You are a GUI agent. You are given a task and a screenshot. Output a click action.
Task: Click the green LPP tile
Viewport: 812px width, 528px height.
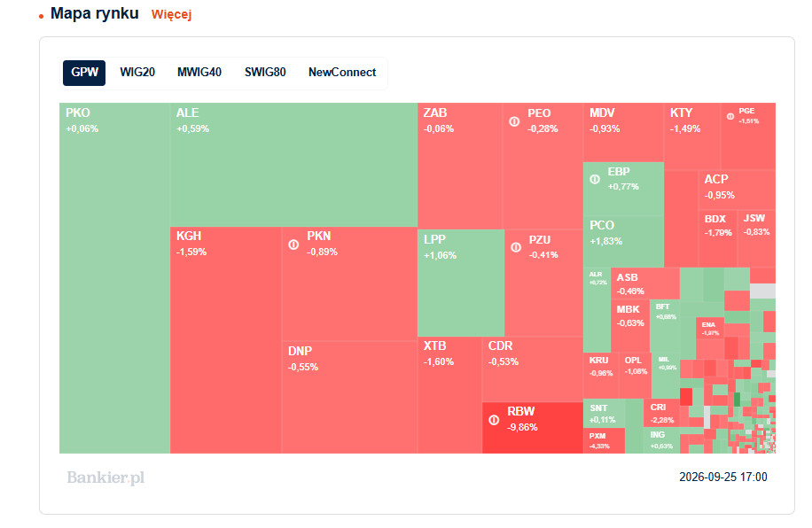461,283
